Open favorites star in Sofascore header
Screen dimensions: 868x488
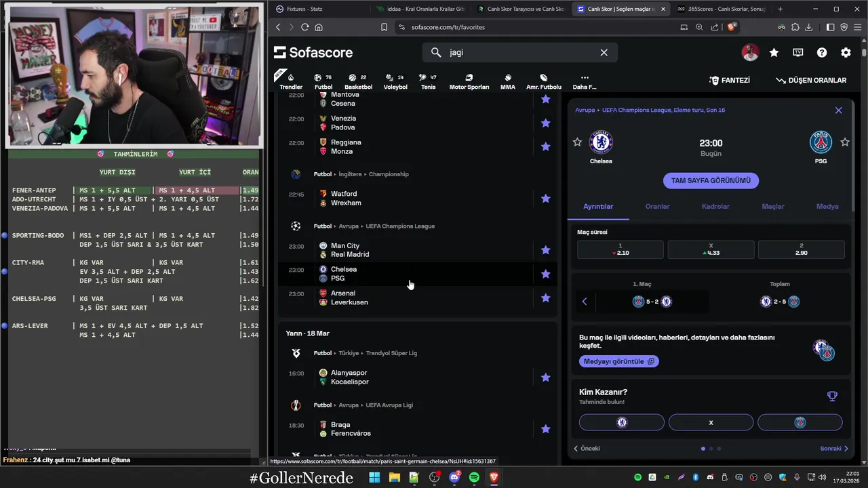pyautogui.click(x=774, y=52)
